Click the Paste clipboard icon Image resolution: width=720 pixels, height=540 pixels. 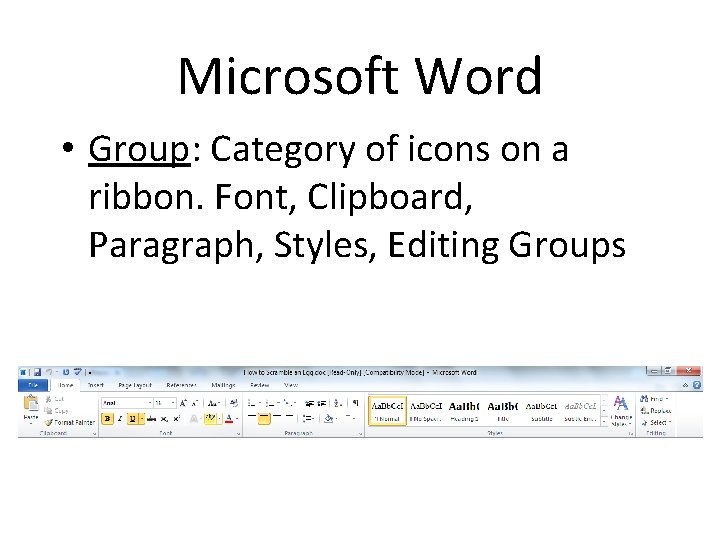pyautogui.click(x=31, y=404)
